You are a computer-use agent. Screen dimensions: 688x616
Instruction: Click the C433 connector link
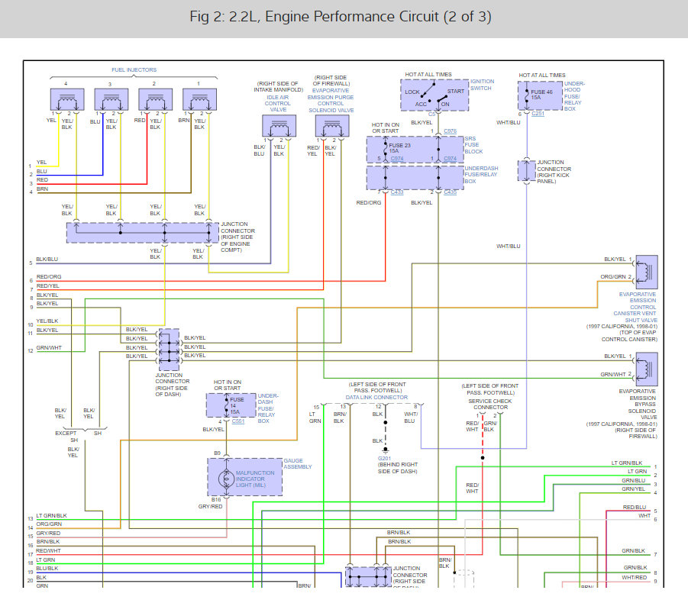pos(396,192)
